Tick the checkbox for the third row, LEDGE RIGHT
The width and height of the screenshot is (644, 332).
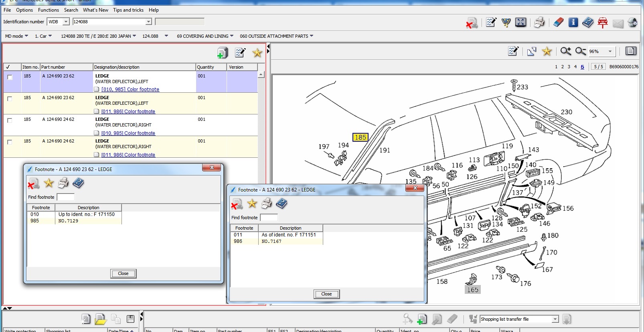10,120
